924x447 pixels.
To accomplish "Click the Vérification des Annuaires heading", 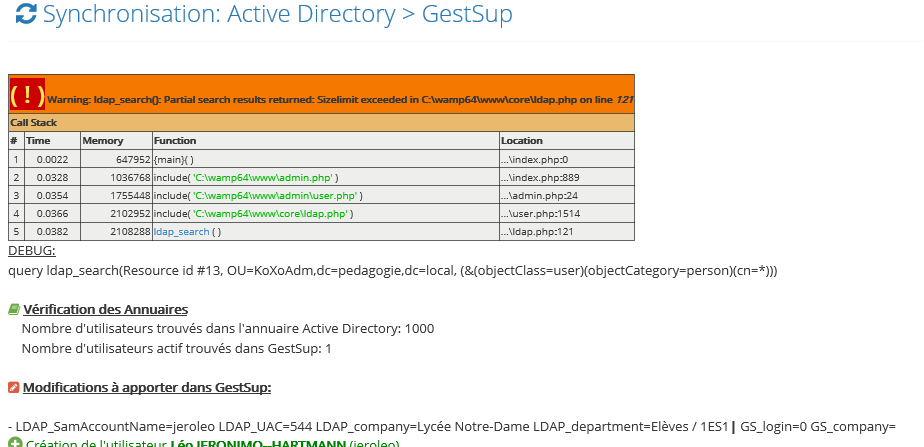I will coord(105,310).
